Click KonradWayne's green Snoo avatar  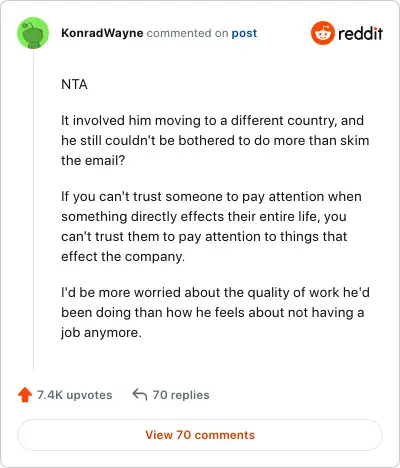[x=33, y=33]
